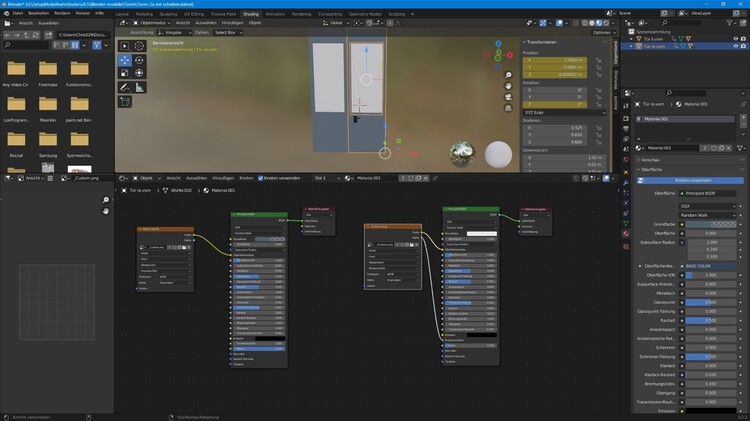Image resolution: width=750 pixels, height=421 pixels.
Task: Open the Bearbeiten menu
Action: click(x=38, y=14)
